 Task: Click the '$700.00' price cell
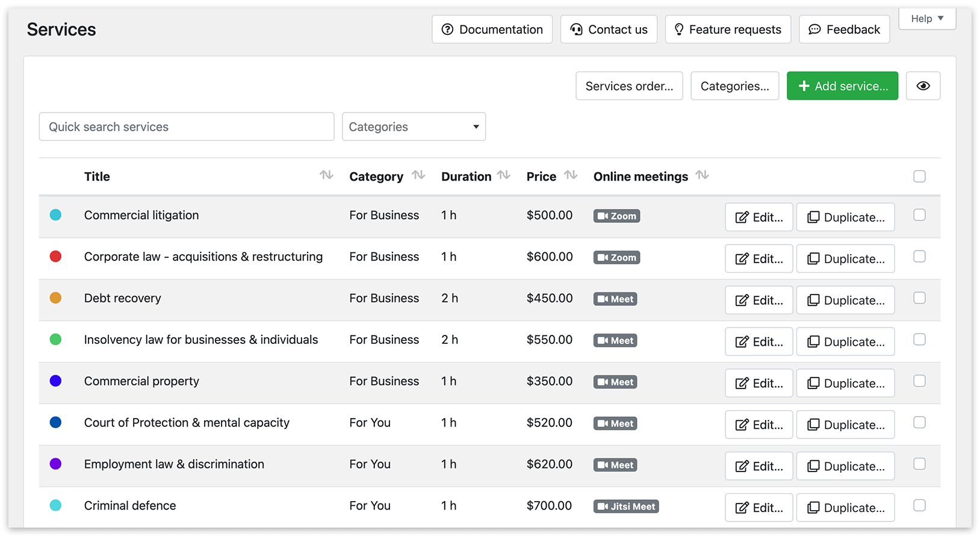[549, 506]
